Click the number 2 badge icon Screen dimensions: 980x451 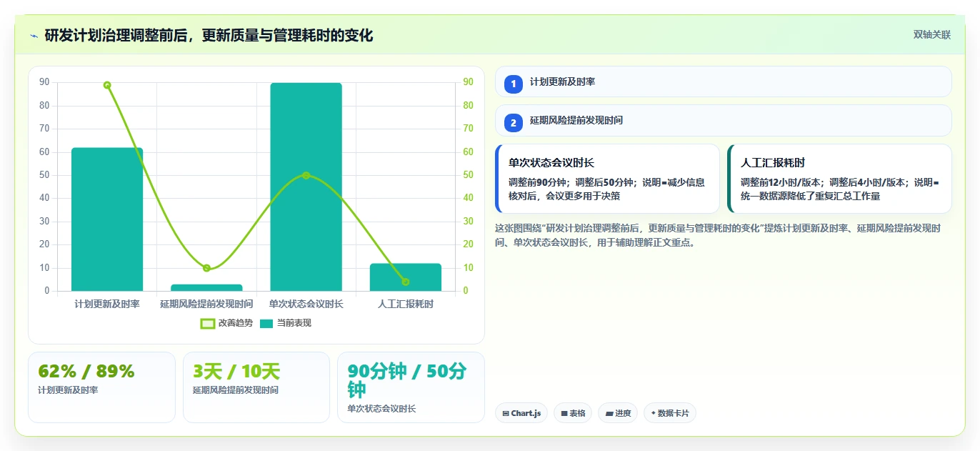(513, 122)
